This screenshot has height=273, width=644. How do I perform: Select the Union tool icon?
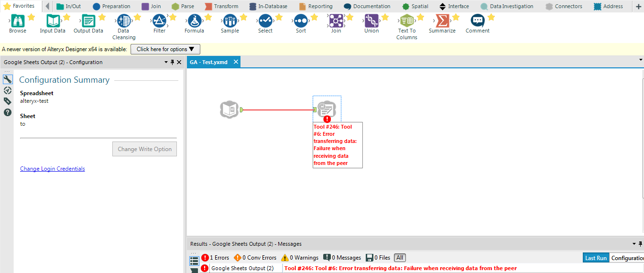coord(371,21)
